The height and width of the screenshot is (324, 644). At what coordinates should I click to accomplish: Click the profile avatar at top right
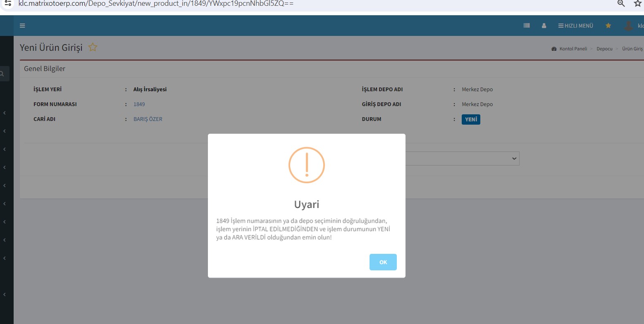click(x=628, y=26)
